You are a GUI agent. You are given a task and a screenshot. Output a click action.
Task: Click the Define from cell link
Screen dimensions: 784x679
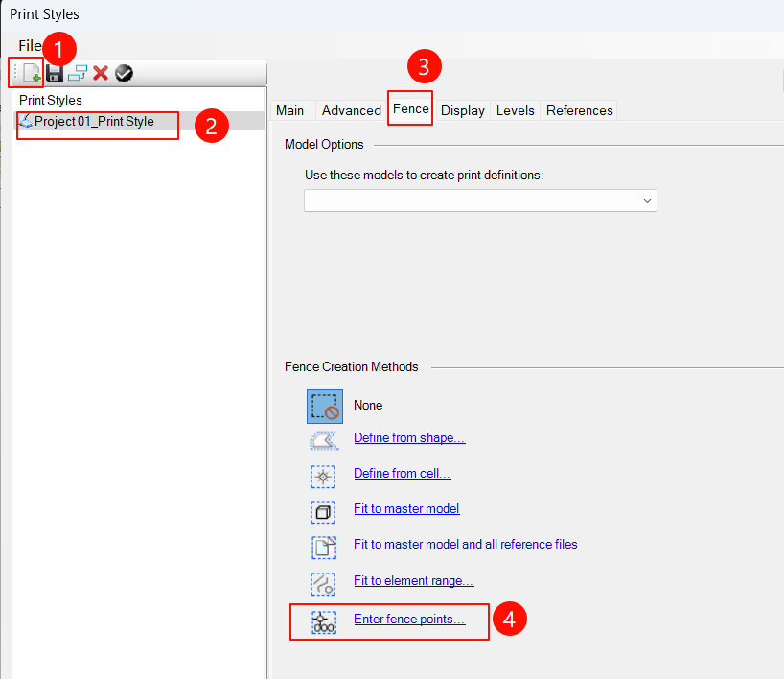403,474
